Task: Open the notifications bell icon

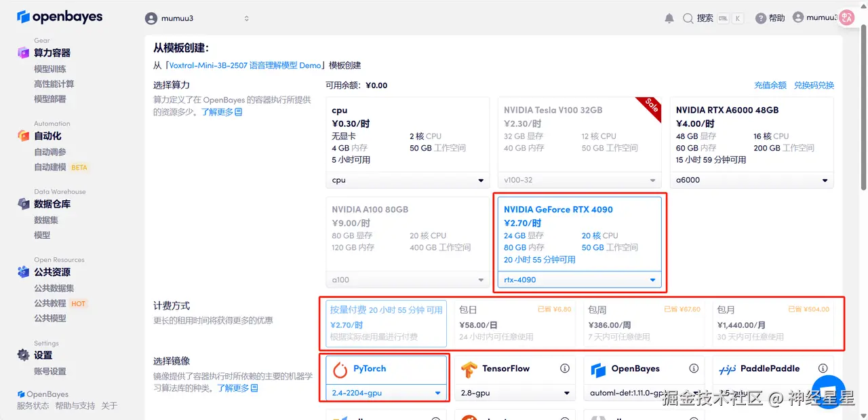Action: click(x=669, y=18)
